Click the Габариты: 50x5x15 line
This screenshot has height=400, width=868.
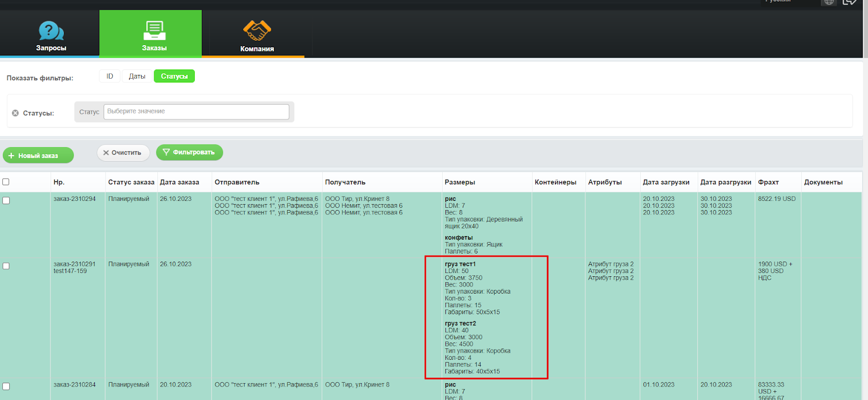tap(473, 312)
